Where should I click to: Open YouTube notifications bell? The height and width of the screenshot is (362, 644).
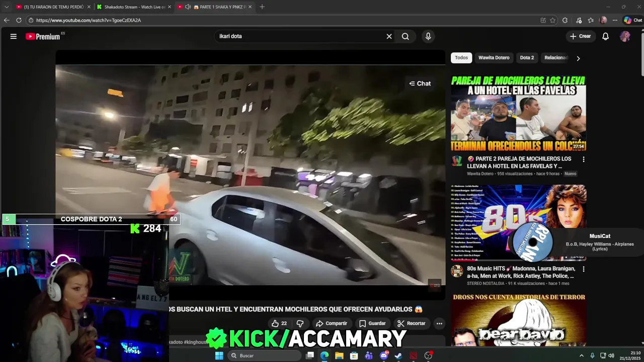point(606,36)
